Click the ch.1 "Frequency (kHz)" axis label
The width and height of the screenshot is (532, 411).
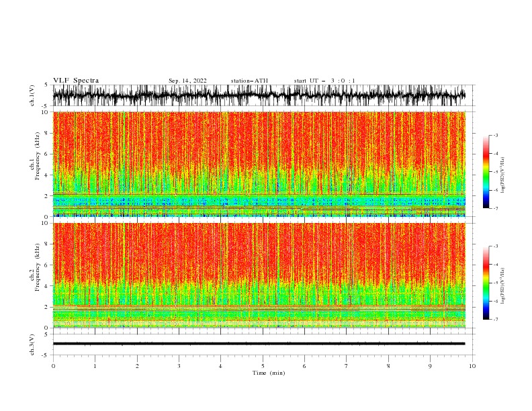38,156
